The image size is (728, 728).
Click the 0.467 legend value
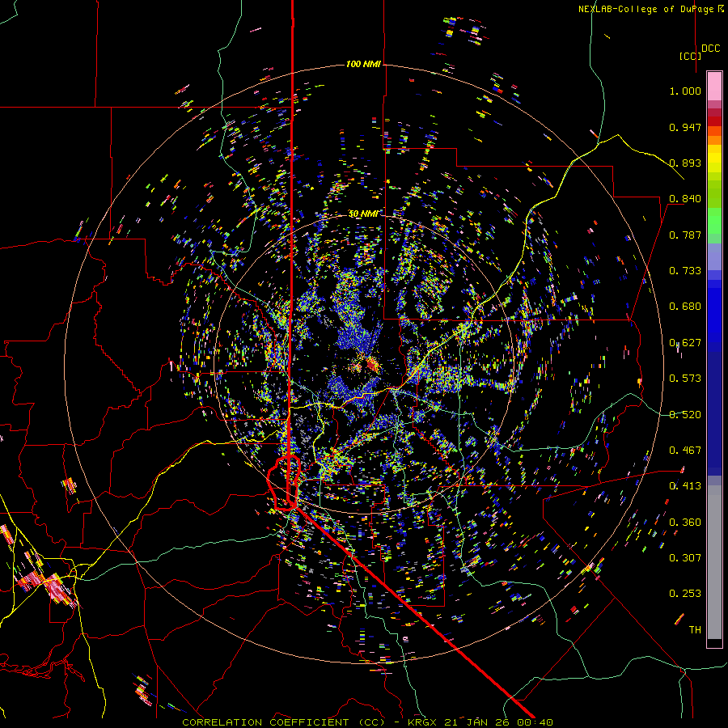pyautogui.click(x=685, y=451)
